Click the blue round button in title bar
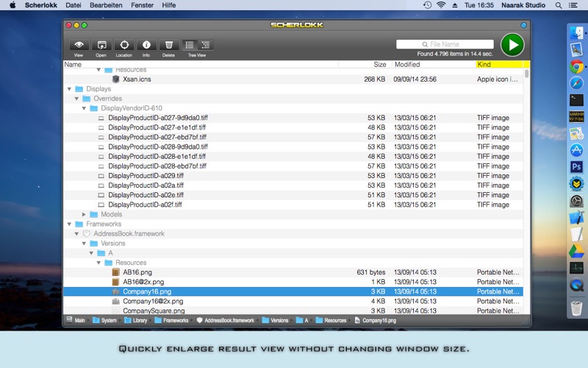 pyautogui.click(x=523, y=25)
